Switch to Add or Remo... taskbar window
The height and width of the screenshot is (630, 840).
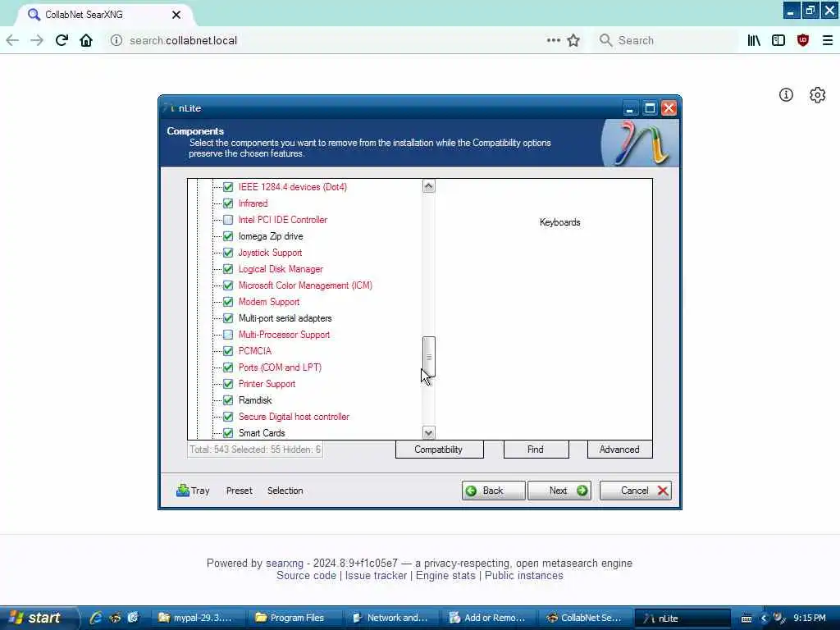coord(487,619)
